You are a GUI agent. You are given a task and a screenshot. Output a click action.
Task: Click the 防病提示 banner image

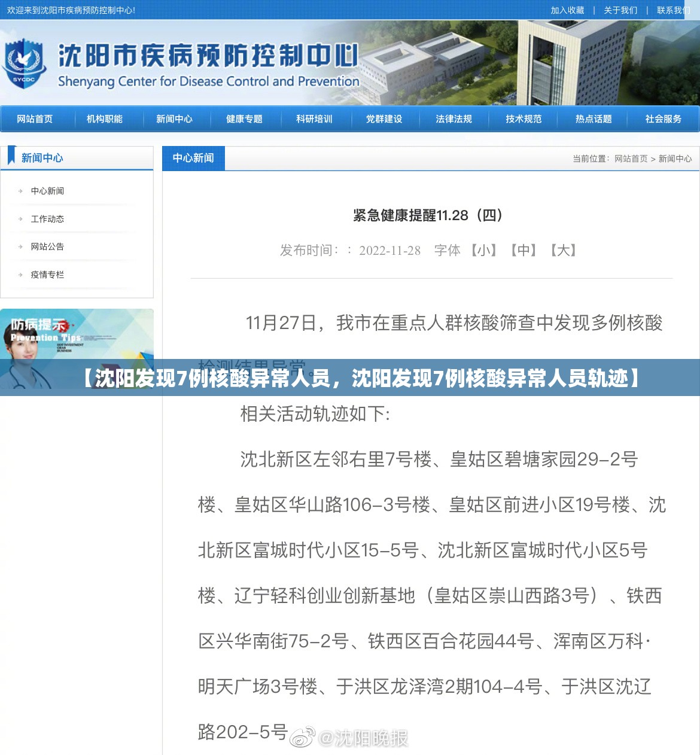click(x=77, y=349)
